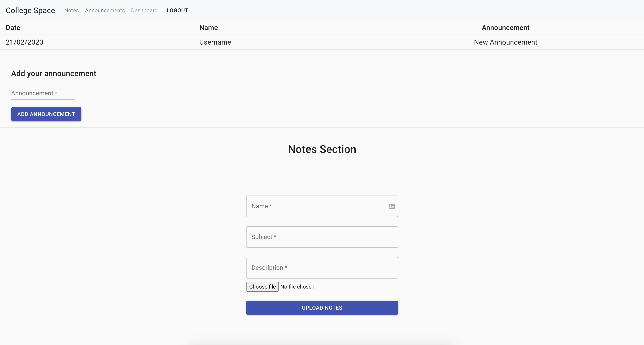
Task: Click inside the Name input field
Action: [318, 206]
